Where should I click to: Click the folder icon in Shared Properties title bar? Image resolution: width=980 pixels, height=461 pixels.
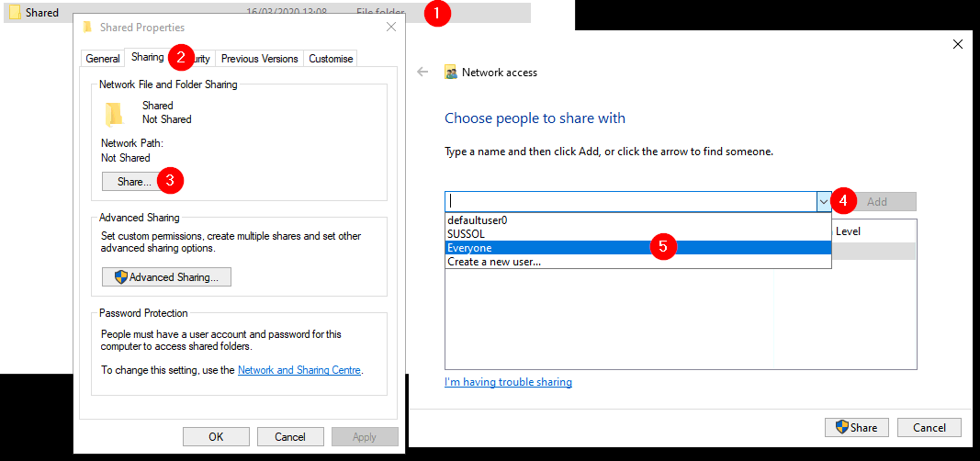point(88,28)
